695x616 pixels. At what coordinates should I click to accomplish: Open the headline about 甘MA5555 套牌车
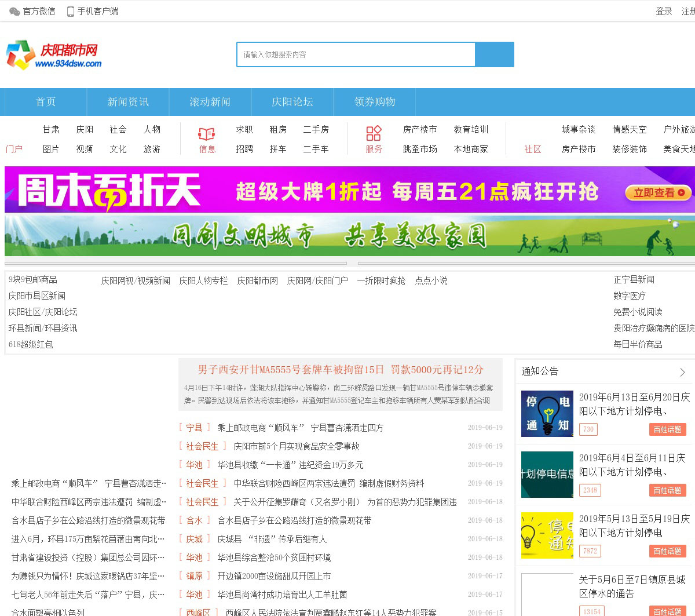click(x=341, y=370)
